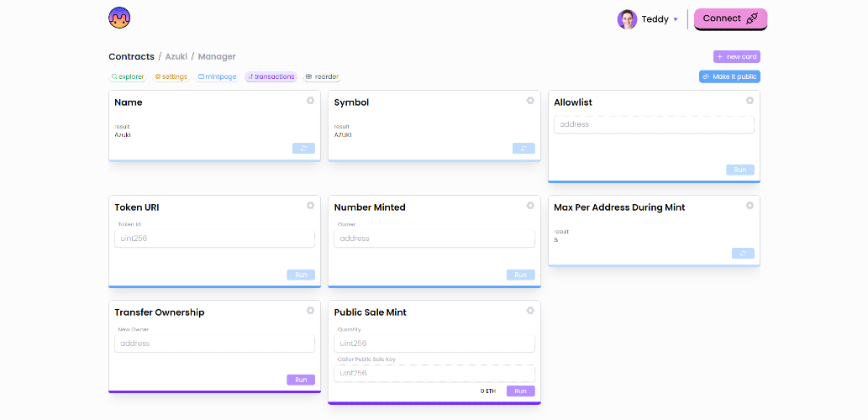Run the Number Minted function
This screenshot has height=420, width=868.
520,275
